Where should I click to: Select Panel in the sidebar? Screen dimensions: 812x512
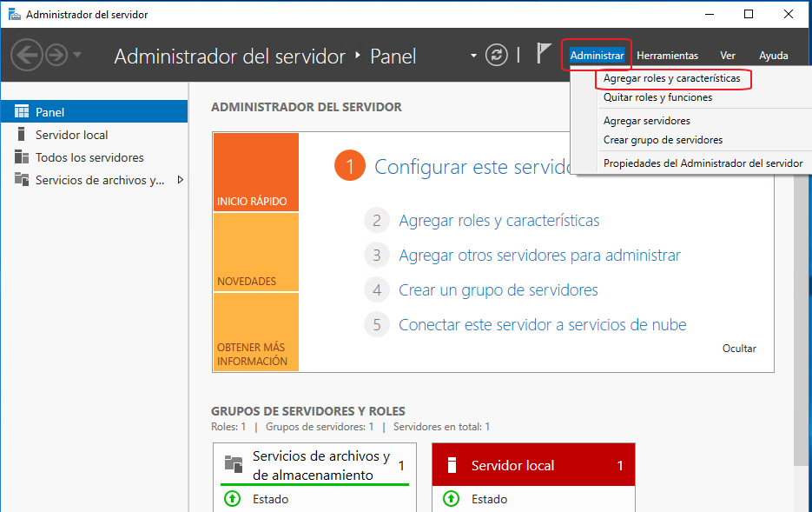pyautogui.click(x=95, y=111)
